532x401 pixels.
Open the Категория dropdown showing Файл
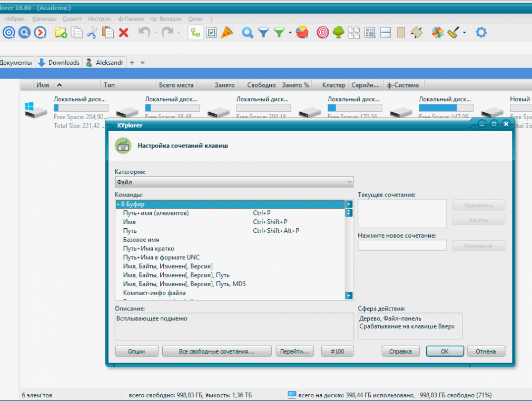click(234, 182)
